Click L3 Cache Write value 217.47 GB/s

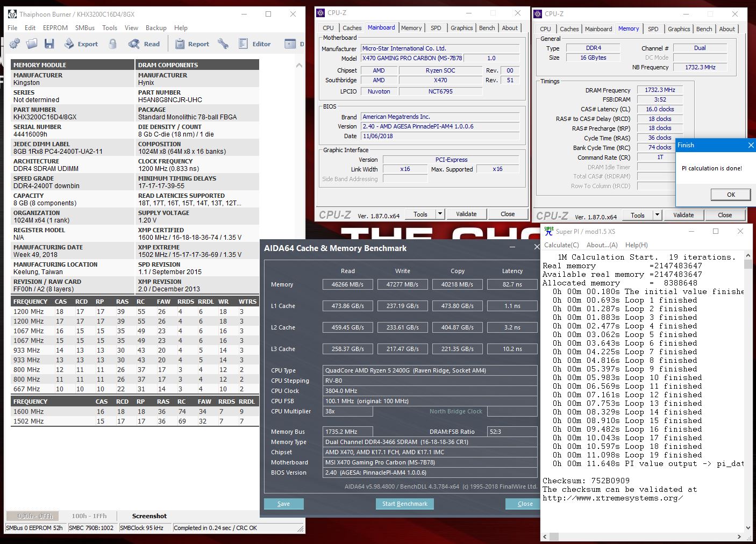click(402, 349)
